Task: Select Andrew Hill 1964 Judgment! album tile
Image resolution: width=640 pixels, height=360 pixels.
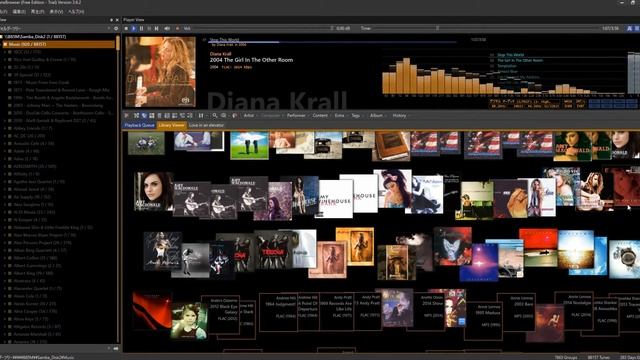Action: [278, 313]
